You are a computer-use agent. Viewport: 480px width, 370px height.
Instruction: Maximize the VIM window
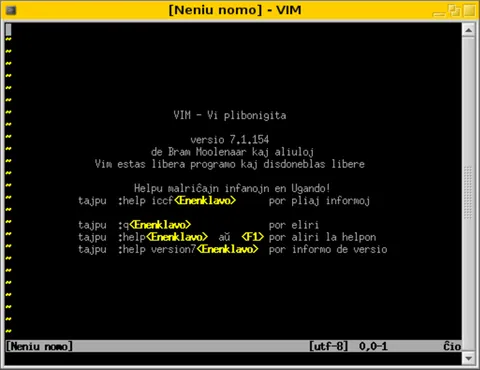[x=454, y=10]
